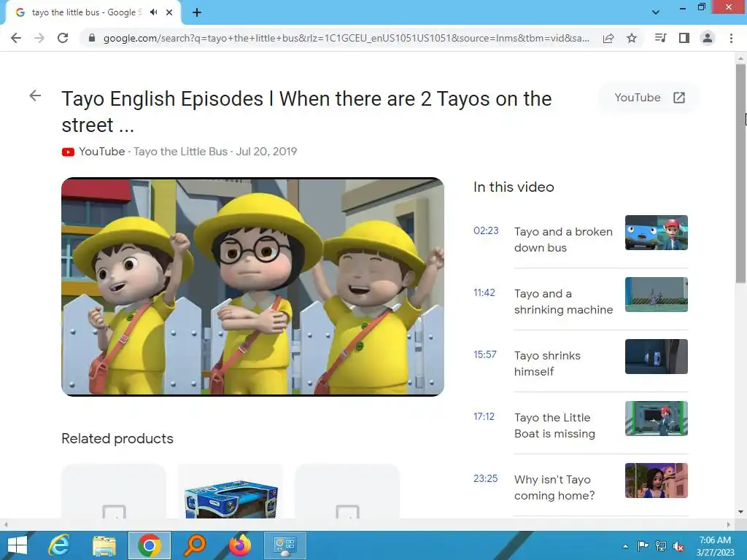This screenshot has height=560, width=747.
Task: Reload the current page
Action: point(63,38)
